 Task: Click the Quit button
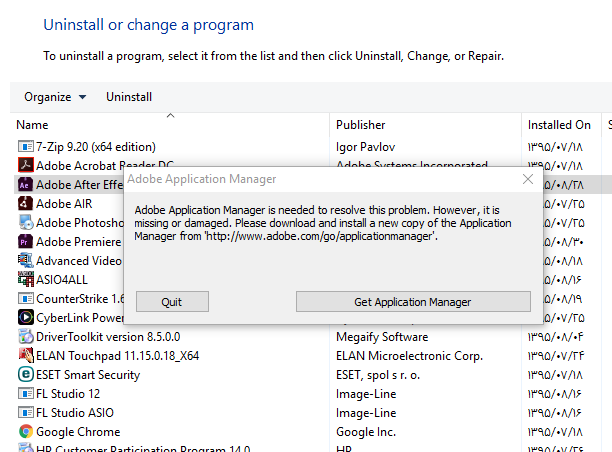(x=172, y=302)
